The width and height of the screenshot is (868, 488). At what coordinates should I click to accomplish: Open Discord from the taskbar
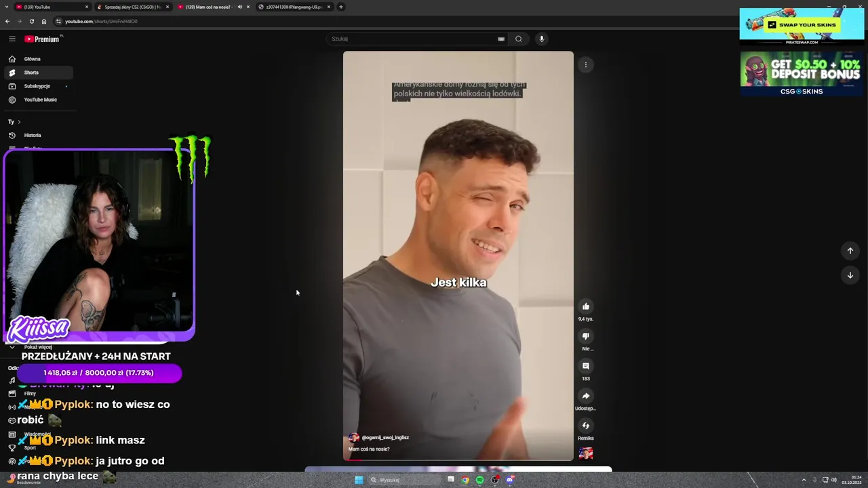[510, 480]
